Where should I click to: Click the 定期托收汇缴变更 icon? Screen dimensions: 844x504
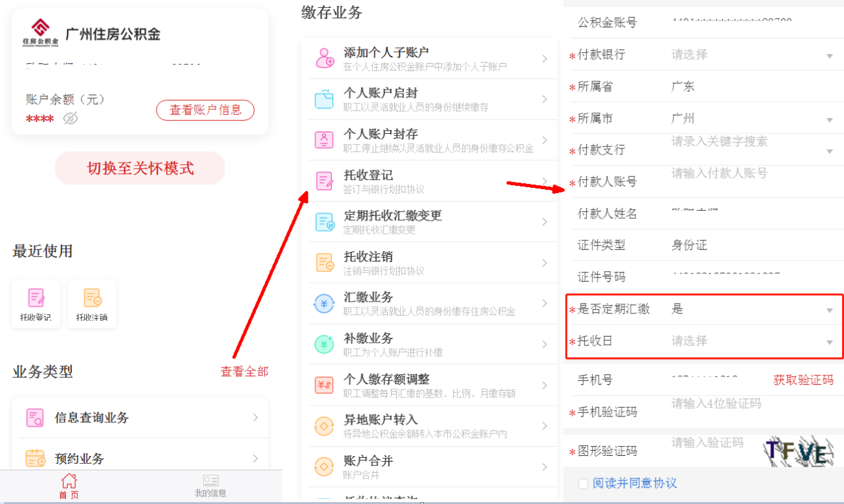[324, 221]
